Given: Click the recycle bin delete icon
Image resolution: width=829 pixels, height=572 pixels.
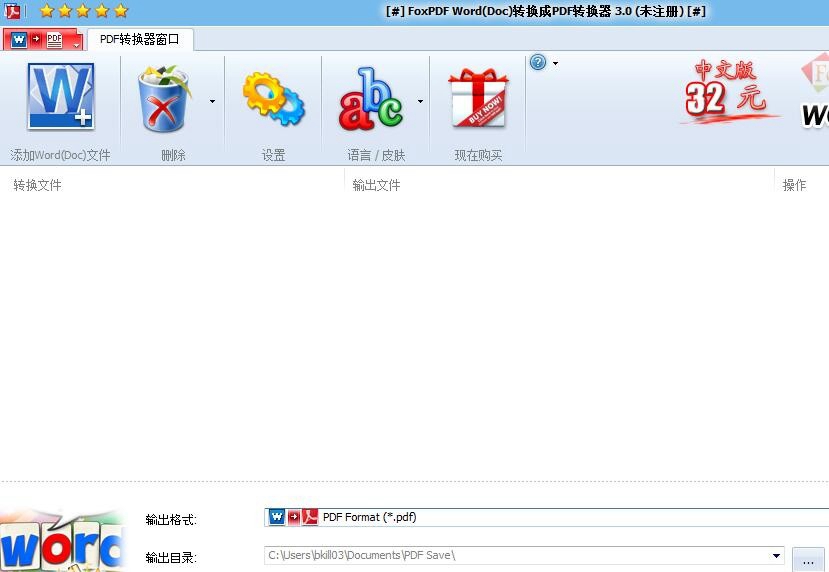Looking at the screenshot, I should tap(163, 98).
